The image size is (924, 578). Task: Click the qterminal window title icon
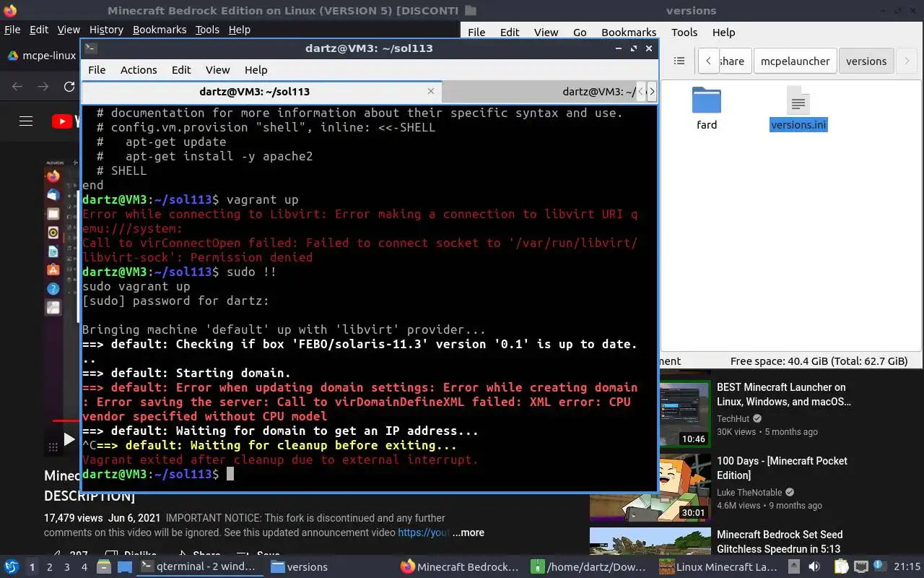click(x=90, y=48)
